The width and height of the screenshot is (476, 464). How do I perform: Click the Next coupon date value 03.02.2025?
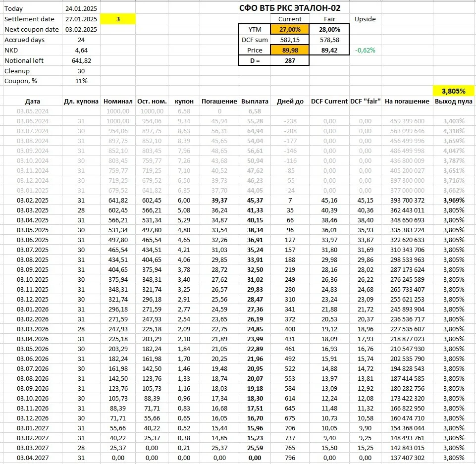tap(81, 29)
